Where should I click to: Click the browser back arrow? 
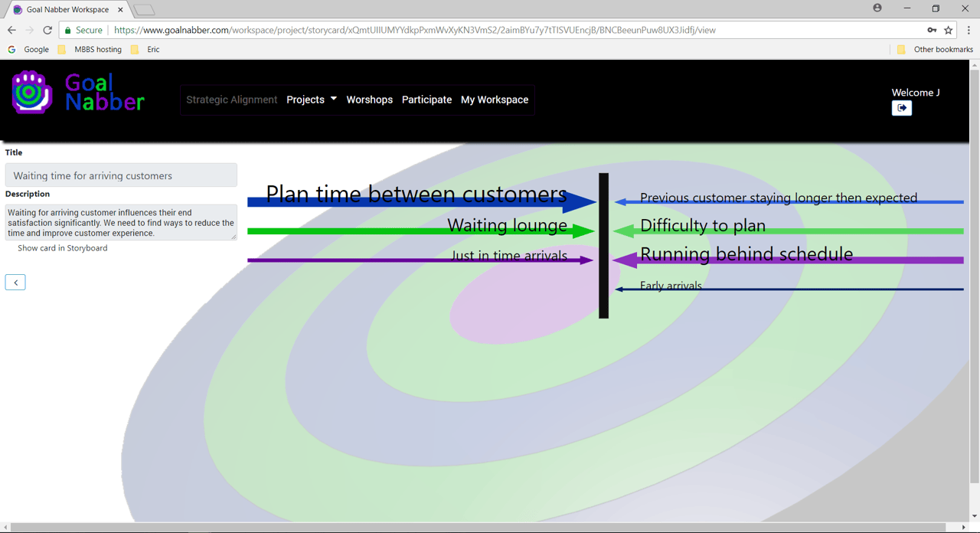(x=11, y=30)
